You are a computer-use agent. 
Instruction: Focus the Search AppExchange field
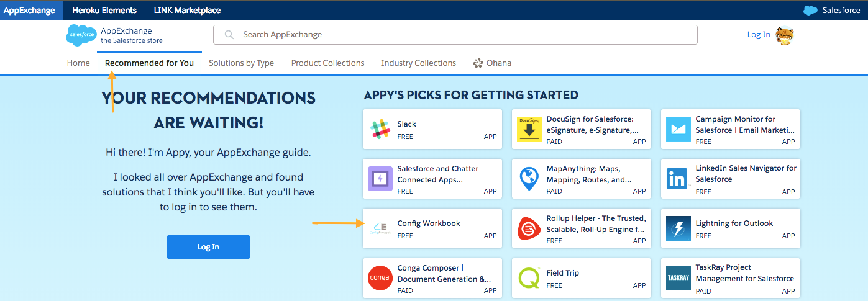tap(455, 35)
